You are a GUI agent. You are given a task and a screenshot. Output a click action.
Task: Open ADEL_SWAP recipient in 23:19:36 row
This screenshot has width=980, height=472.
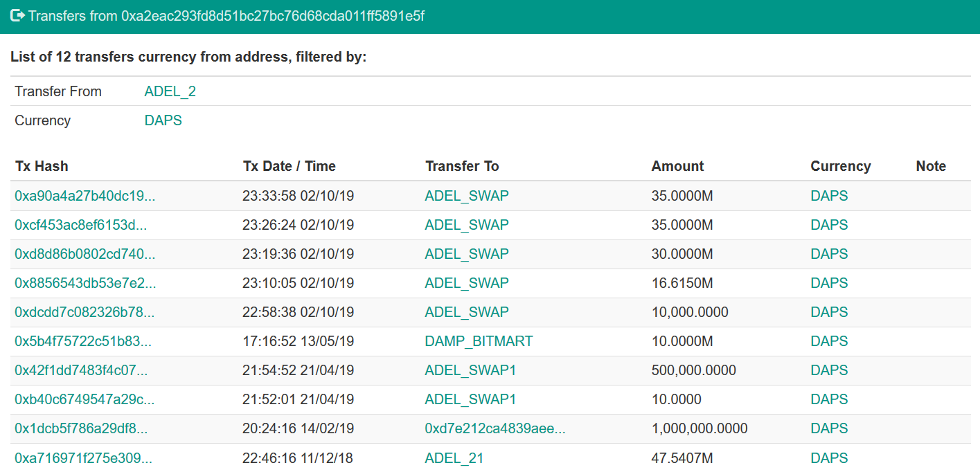tap(467, 254)
